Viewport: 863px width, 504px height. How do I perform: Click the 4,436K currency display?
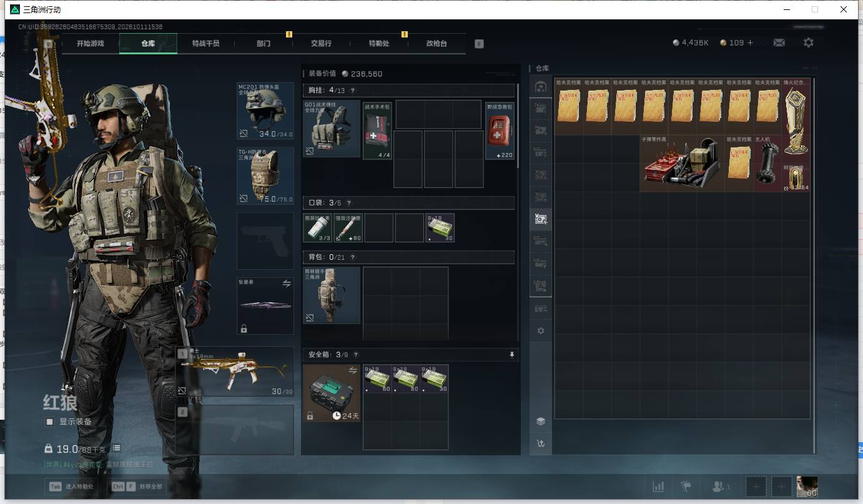pyautogui.click(x=690, y=43)
